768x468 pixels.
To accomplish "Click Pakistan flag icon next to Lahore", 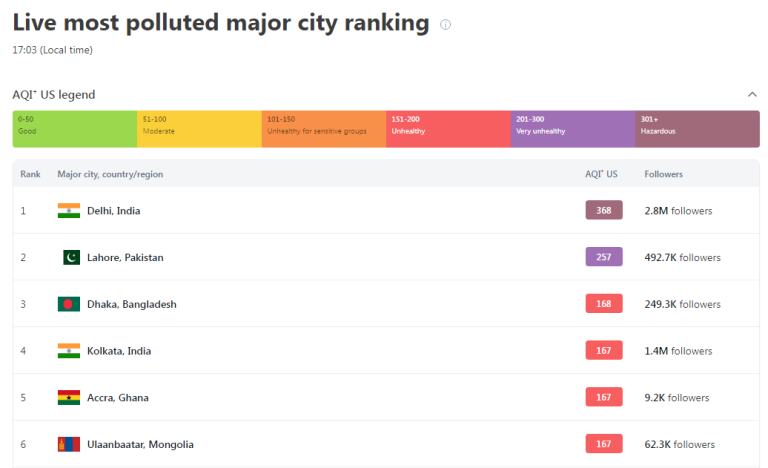I will click(71, 257).
